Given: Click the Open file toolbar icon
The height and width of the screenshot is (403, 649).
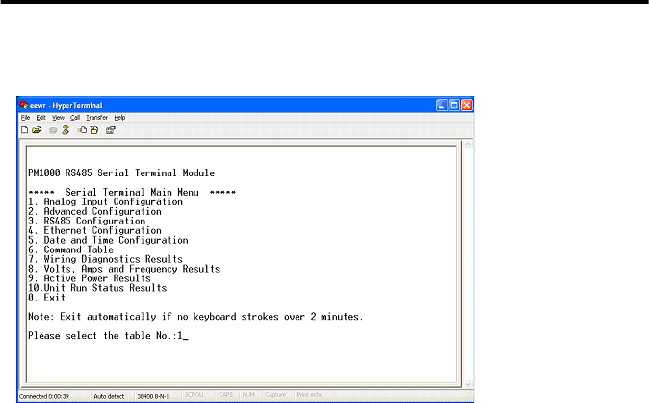Looking at the screenshot, I should 37,130.
